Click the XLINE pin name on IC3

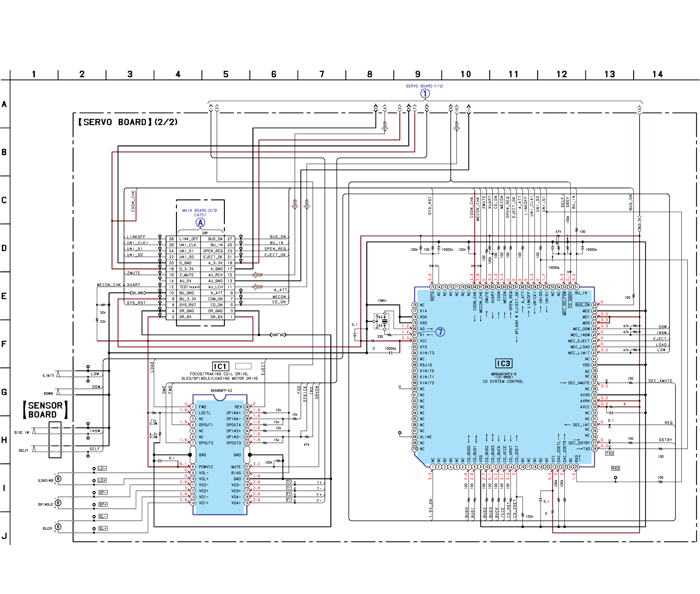coord(426,437)
